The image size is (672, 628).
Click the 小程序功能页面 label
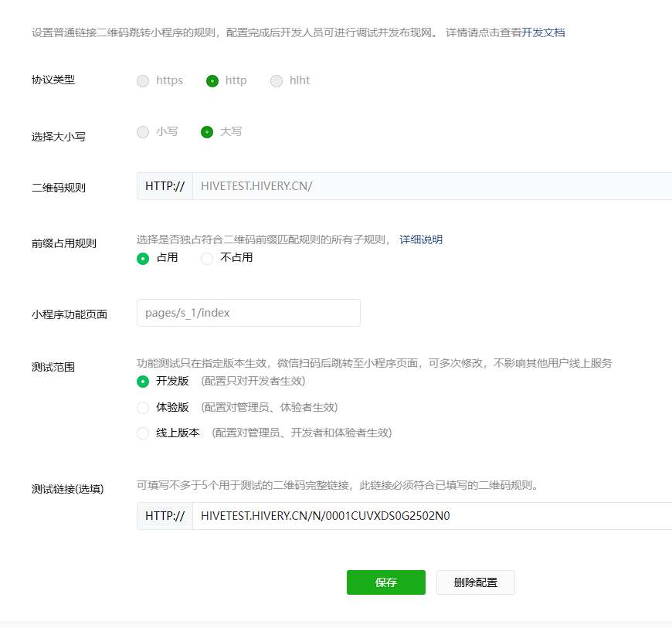pyautogui.click(x=70, y=314)
